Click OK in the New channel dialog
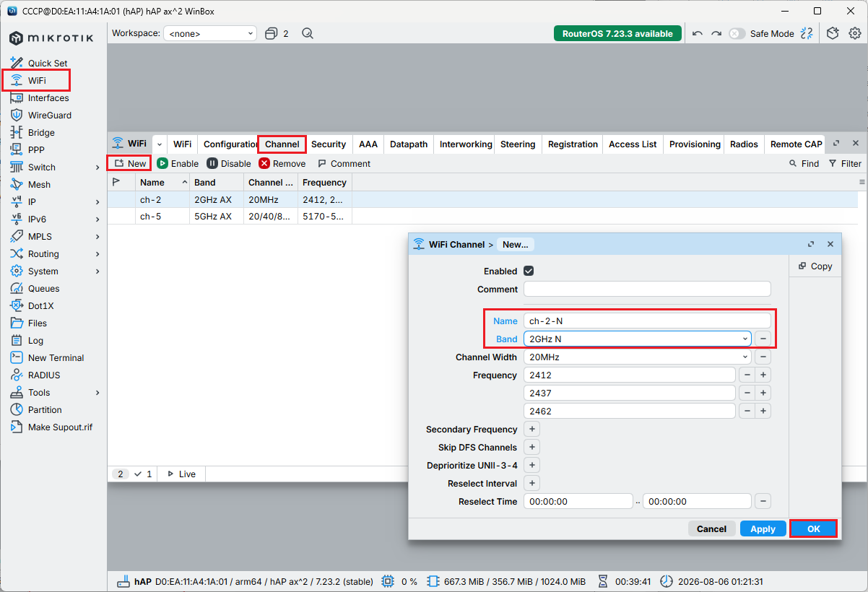 (814, 528)
